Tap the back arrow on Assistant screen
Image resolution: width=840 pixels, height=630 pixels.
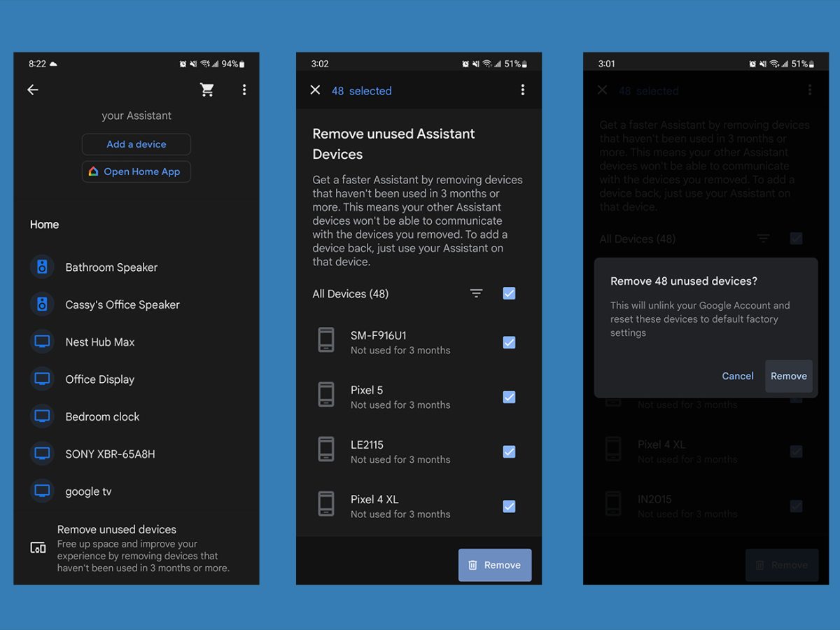[33, 90]
